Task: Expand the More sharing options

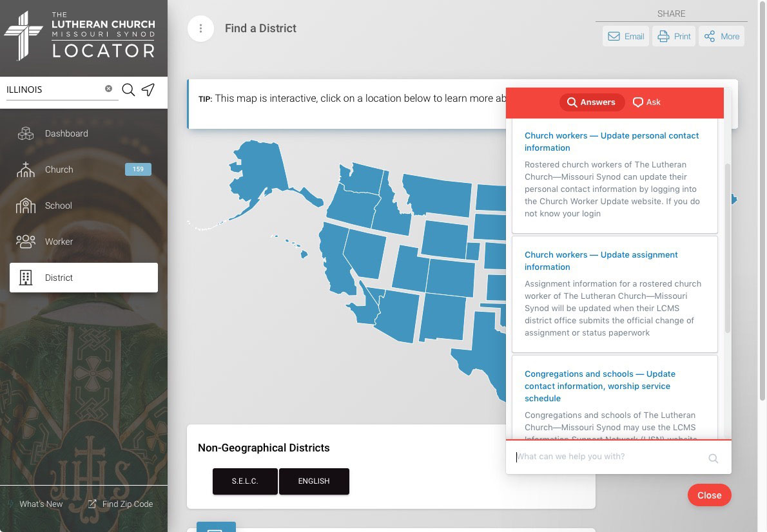Action: click(721, 36)
